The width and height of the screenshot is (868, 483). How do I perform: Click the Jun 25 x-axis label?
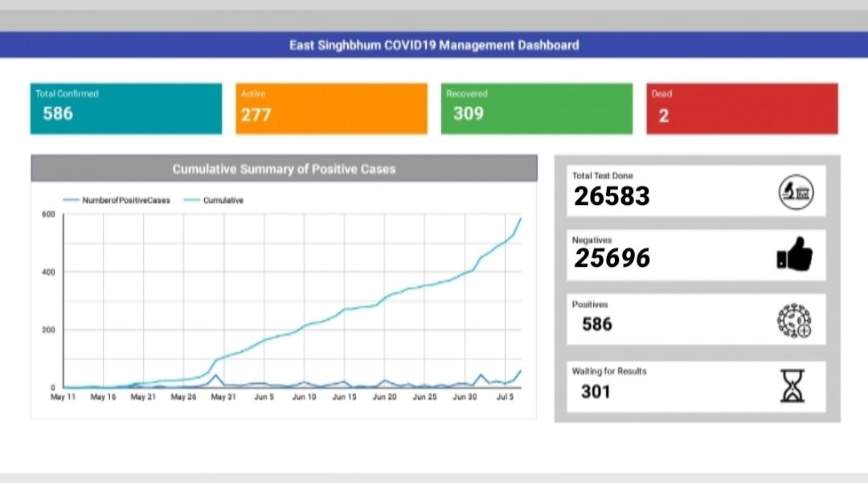click(x=424, y=397)
